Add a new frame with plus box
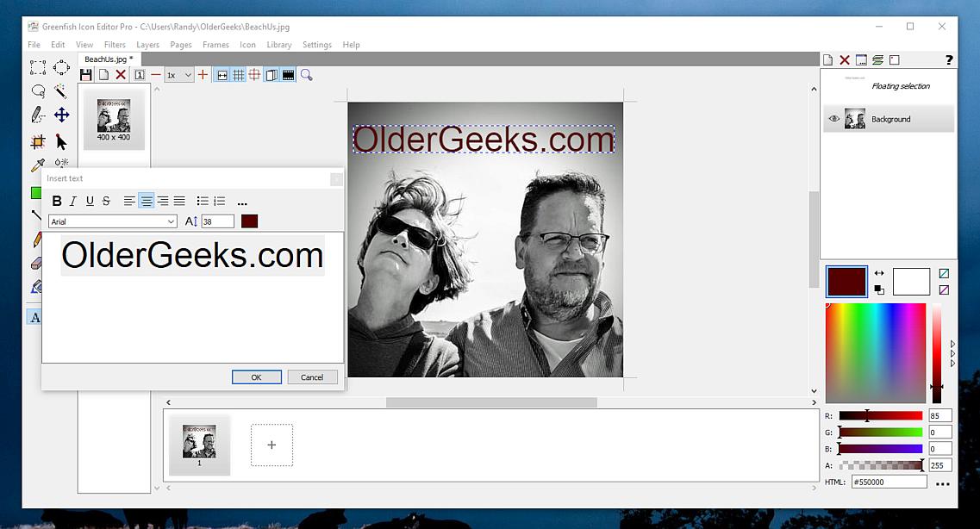 (272, 445)
